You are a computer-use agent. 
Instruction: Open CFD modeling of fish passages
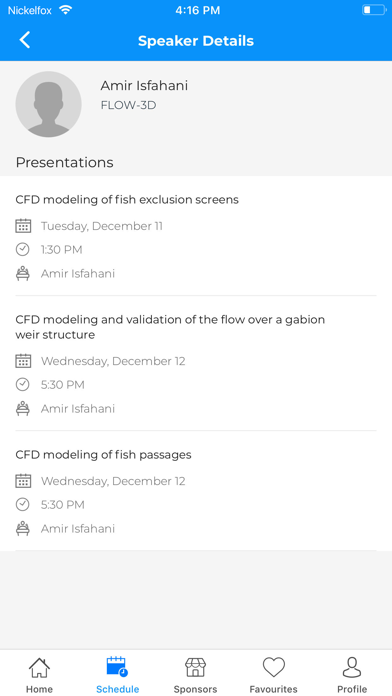click(x=103, y=455)
